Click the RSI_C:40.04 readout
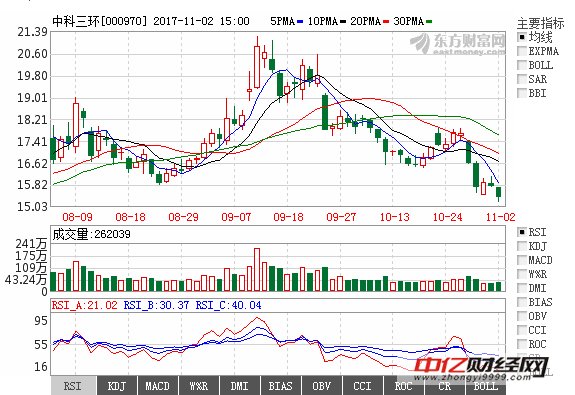Screen dimensions: 575x395 [228, 305]
